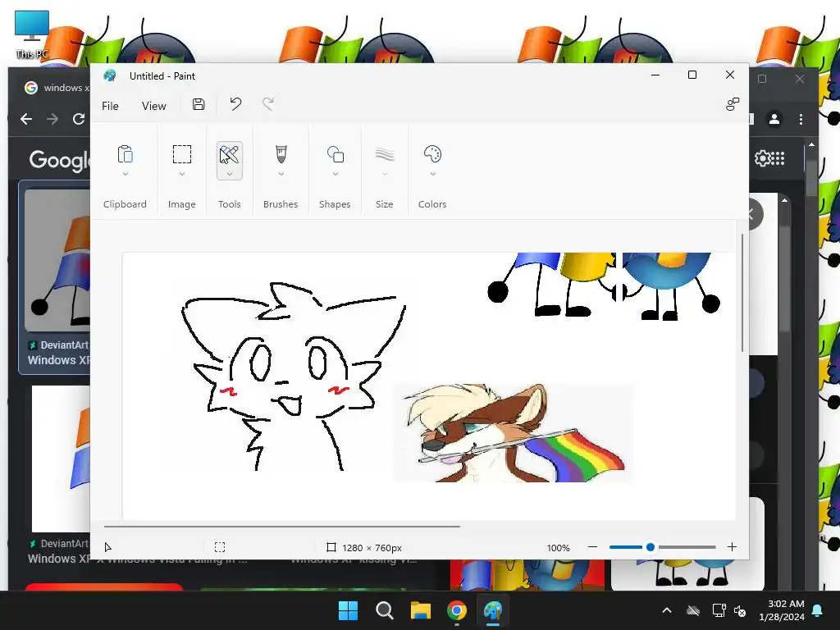The width and height of the screenshot is (840, 630).
Task: Close the image preview panel in Chrome
Action: [x=753, y=215]
